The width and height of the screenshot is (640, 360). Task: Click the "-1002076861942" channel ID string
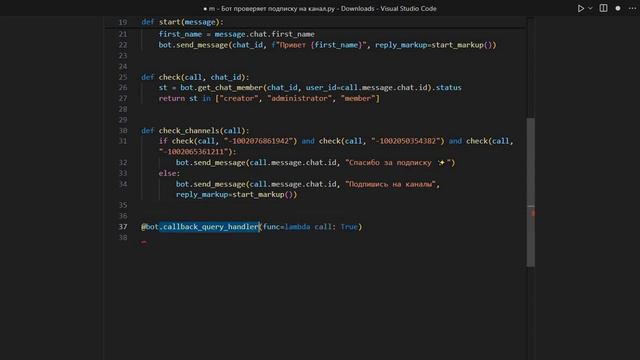point(260,141)
